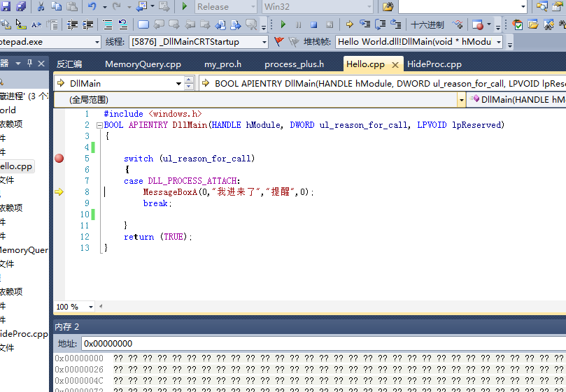This screenshot has width=566, height=392.
Task: Collapse the DllMain function outline box
Action: point(99,126)
